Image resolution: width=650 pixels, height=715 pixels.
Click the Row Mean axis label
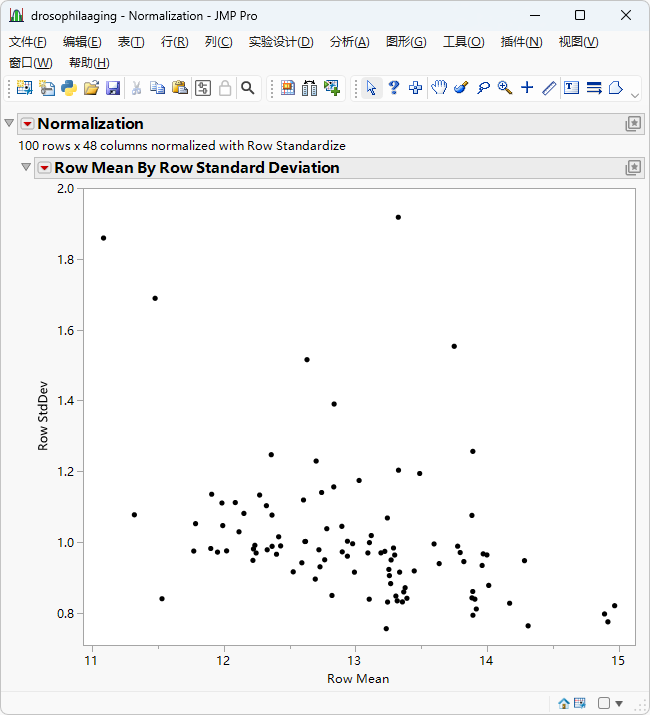coord(358,679)
